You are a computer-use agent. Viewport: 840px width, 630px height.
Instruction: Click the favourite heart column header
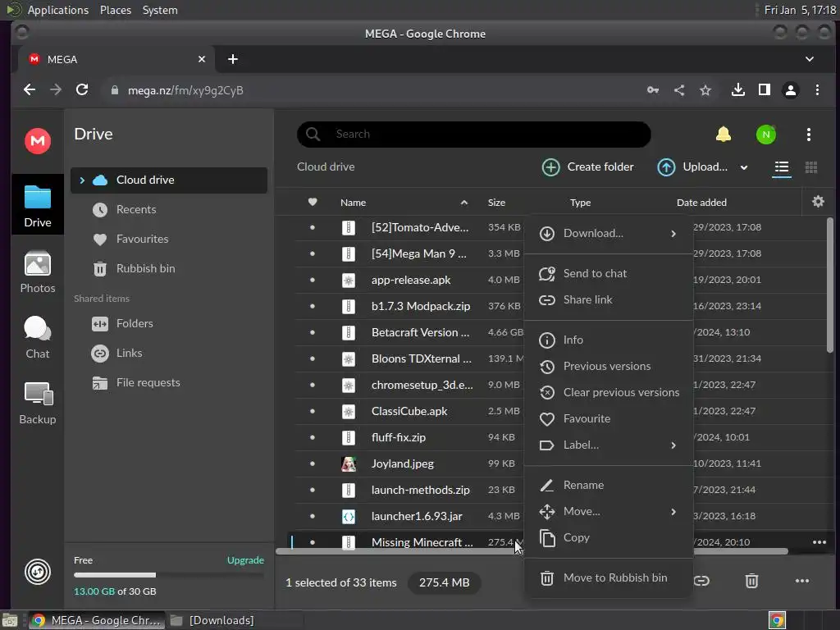(313, 202)
